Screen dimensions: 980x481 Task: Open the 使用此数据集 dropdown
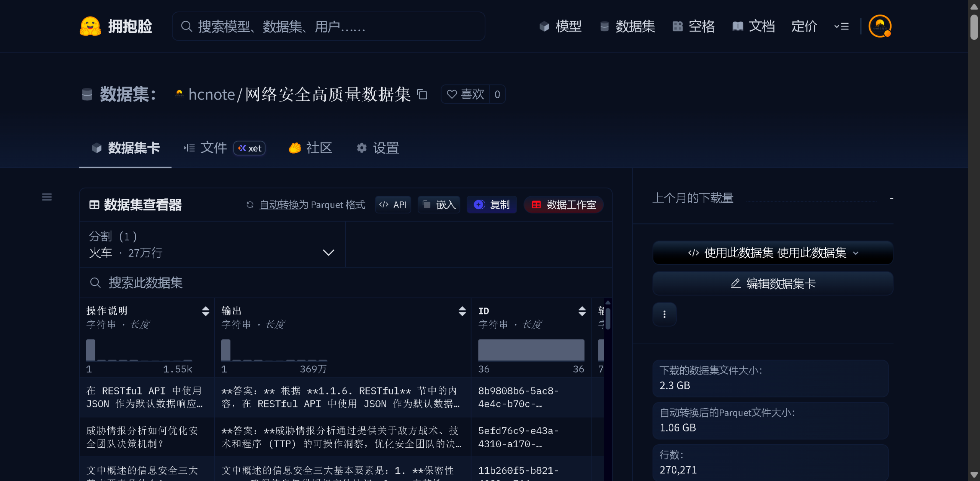pyautogui.click(x=856, y=253)
